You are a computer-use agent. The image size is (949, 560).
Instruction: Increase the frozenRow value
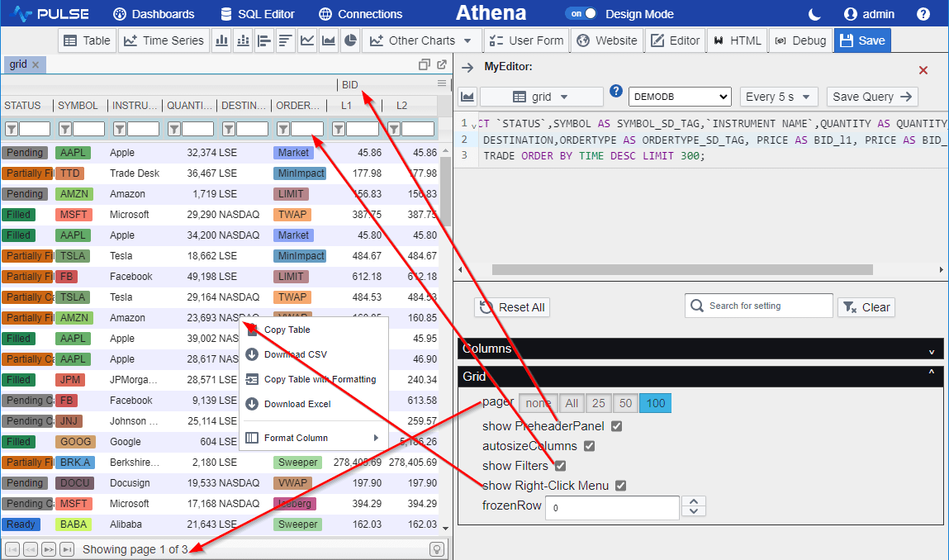coord(694,501)
